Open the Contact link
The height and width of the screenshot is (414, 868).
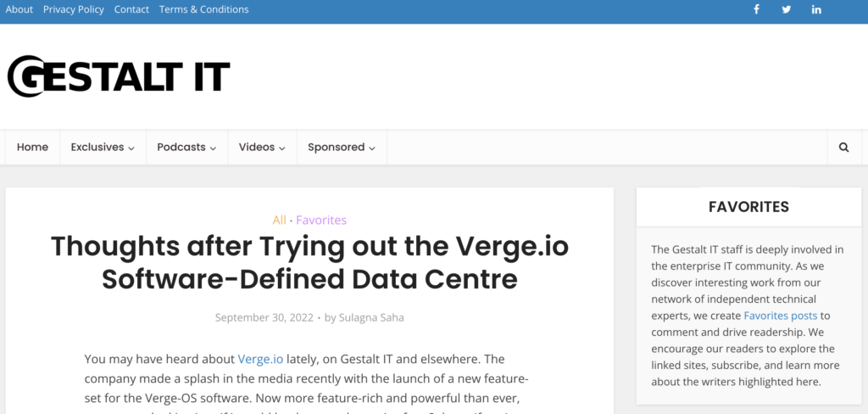coord(131,9)
